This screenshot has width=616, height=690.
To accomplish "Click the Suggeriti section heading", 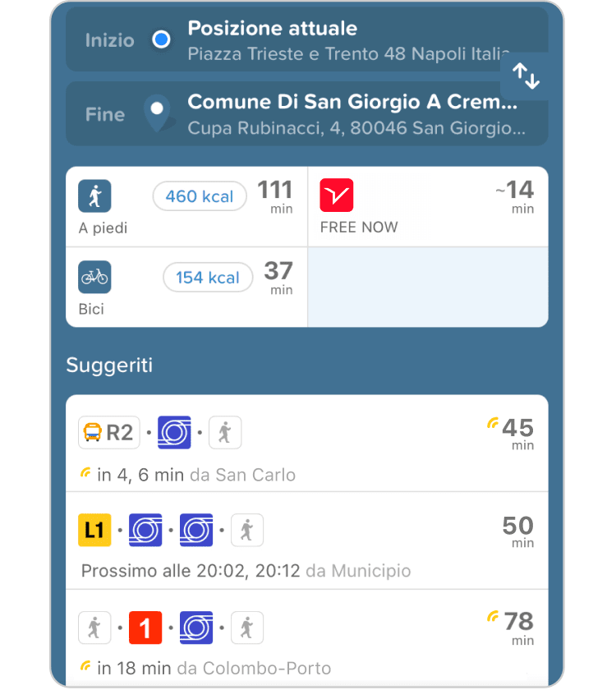I will pyautogui.click(x=109, y=366).
